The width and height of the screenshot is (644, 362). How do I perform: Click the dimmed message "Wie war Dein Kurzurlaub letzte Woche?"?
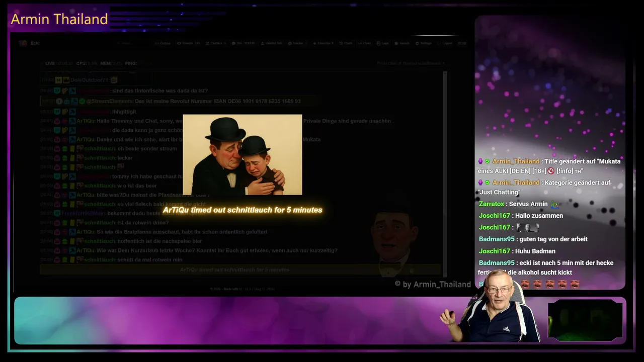pyautogui.click(x=217, y=250)
